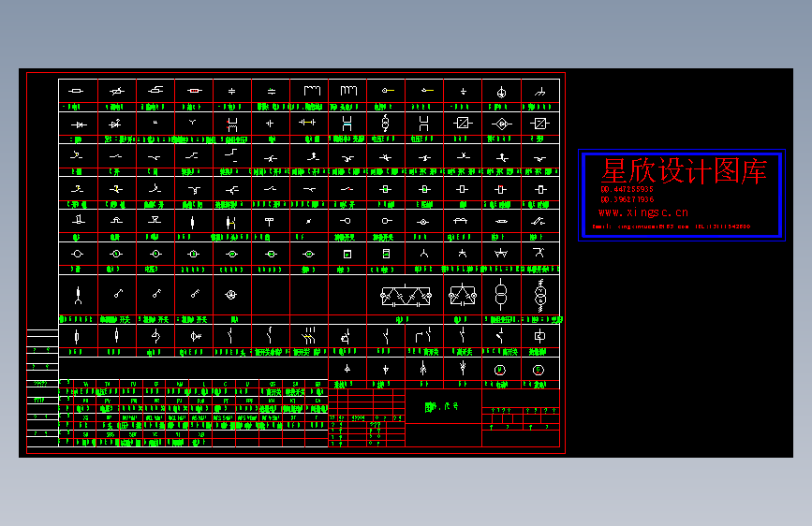Select the inductor symbol with vertical core bars
Image resolution: width=812 pixels, height=526 pixels.
pyautogui.click(x=348, y=91)
